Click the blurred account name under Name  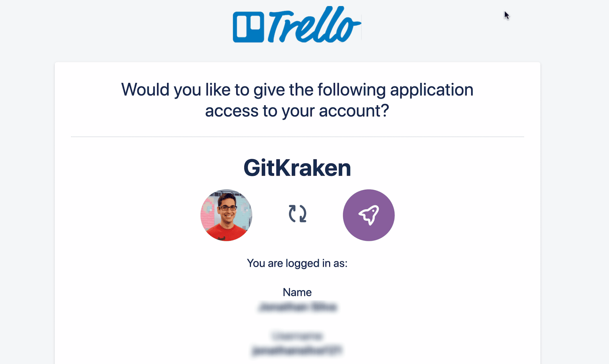[298, 307]
